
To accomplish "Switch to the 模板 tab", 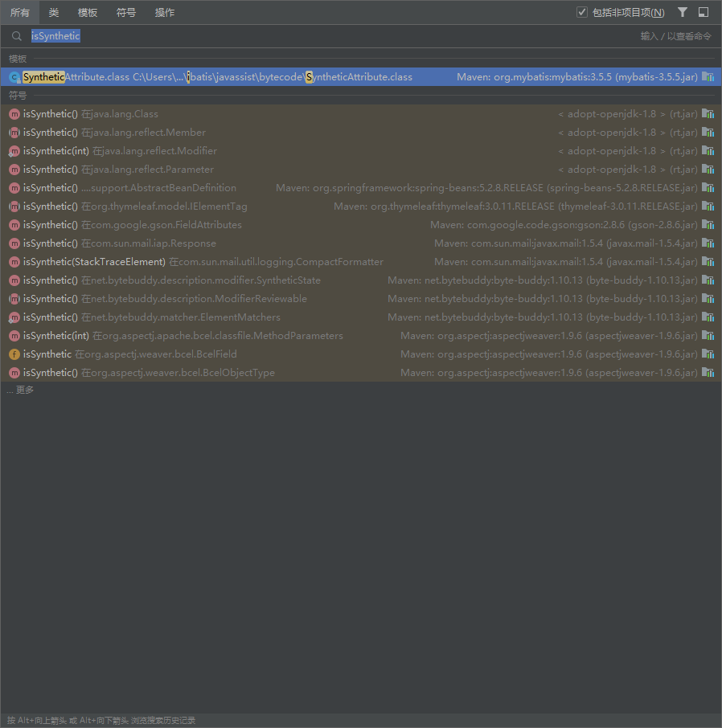I will (x=88, y=12).
